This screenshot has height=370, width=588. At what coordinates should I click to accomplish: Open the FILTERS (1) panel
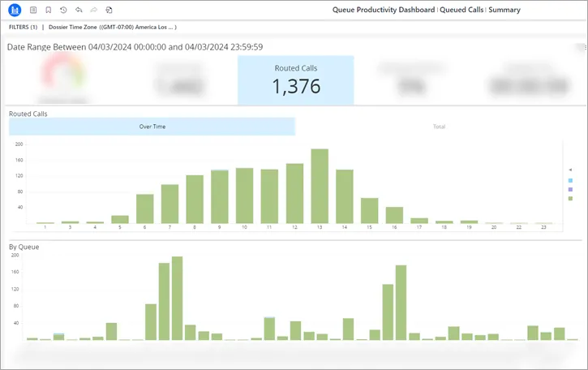(24, 27)
